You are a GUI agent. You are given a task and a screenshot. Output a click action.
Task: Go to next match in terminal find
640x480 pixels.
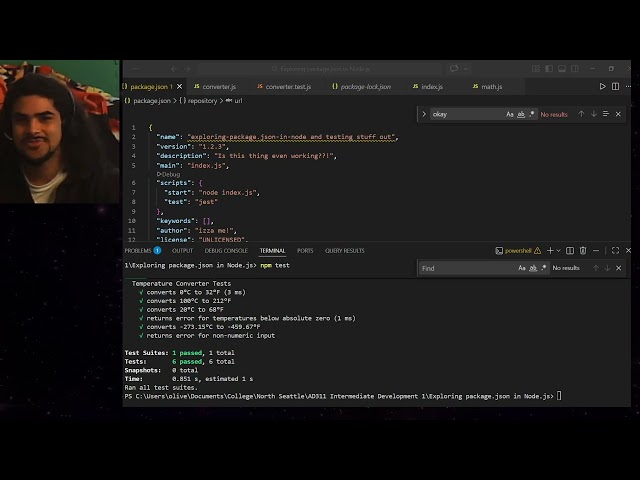point(607,268)
